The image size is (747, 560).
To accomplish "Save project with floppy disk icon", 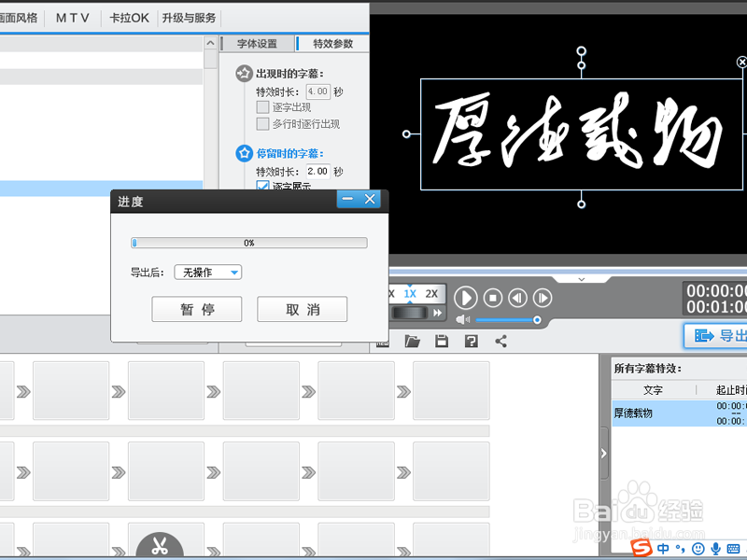I will tap(442, 341).
